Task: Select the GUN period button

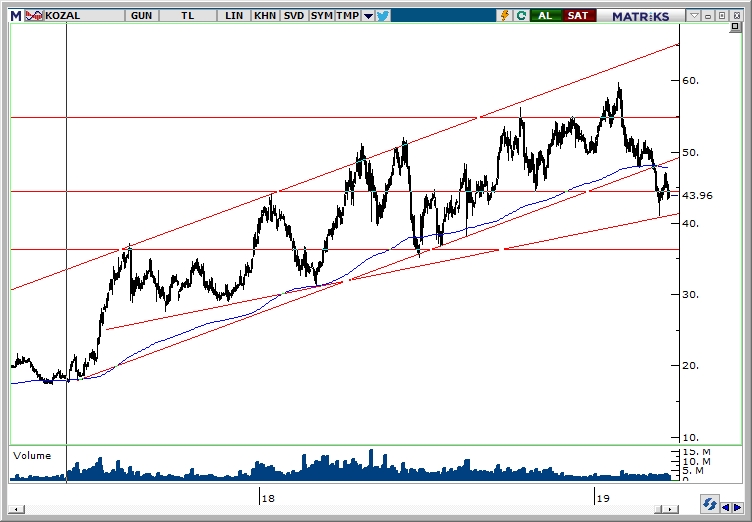Action: 141,16
